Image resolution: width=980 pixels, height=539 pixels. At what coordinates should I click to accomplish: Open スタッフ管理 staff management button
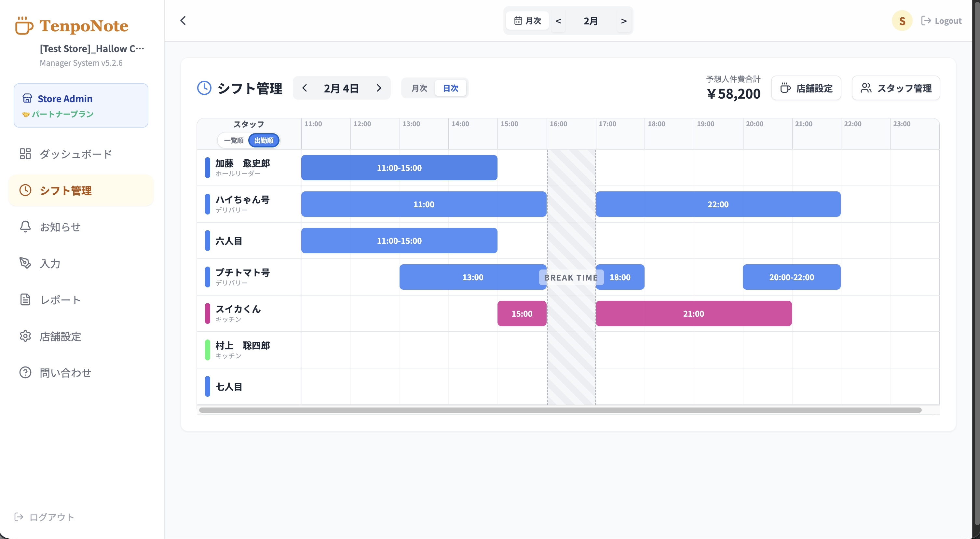point(895,88)
